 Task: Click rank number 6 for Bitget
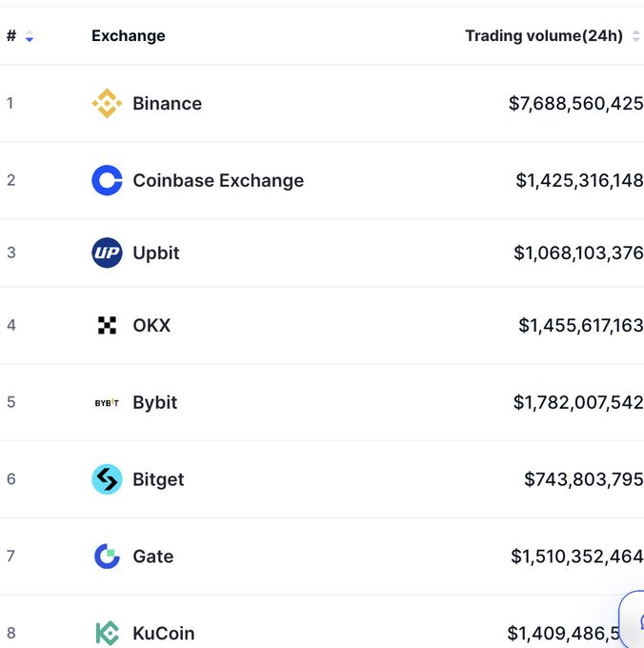[11, 479]
